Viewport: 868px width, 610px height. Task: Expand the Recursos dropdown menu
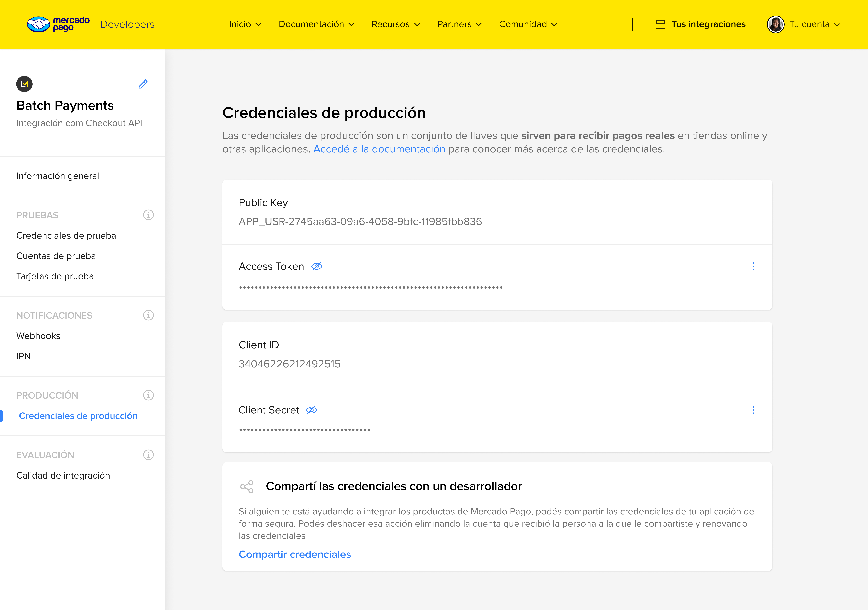coord(396,24)
